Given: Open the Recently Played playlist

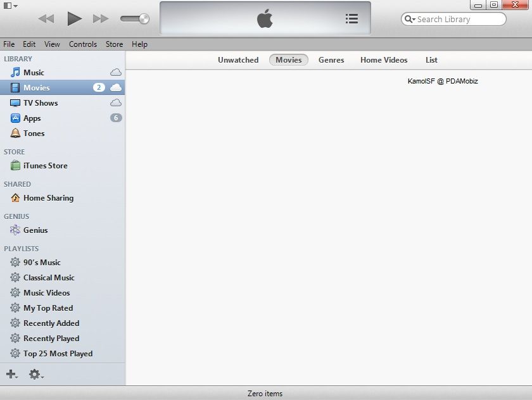Looking at the screenshot, I should click(63, 339).
